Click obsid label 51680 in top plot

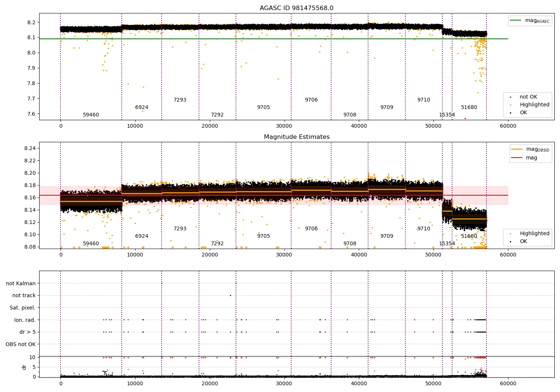tap(469, 108)
